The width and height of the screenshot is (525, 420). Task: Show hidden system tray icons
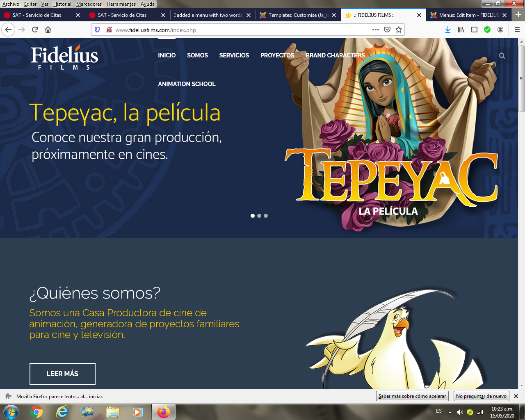point(450,412)
